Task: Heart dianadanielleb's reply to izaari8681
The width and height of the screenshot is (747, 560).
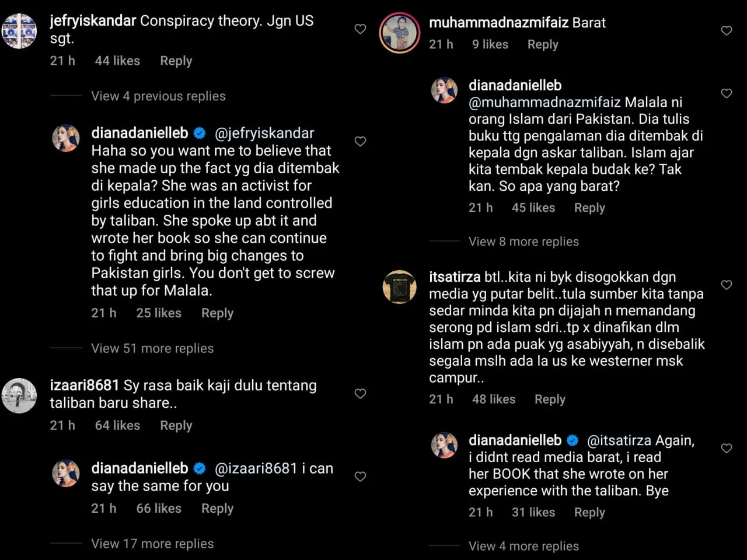Action: (x=360, y=477)
